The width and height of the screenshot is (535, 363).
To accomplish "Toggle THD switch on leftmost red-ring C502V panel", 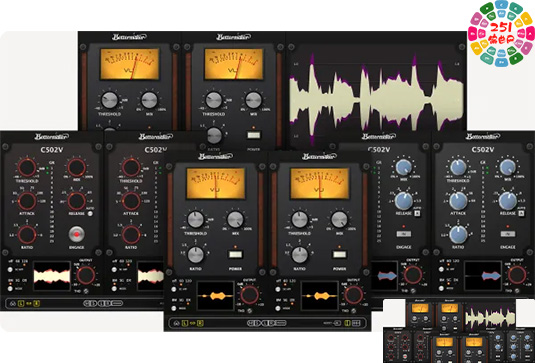I will click(86, 291).
